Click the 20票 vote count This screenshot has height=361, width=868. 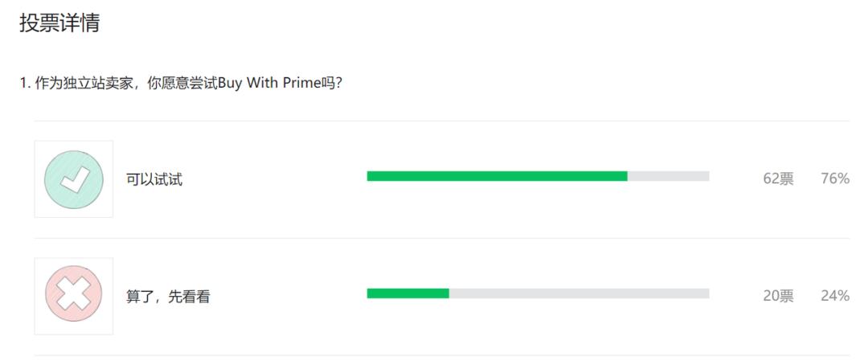point(778,296)
